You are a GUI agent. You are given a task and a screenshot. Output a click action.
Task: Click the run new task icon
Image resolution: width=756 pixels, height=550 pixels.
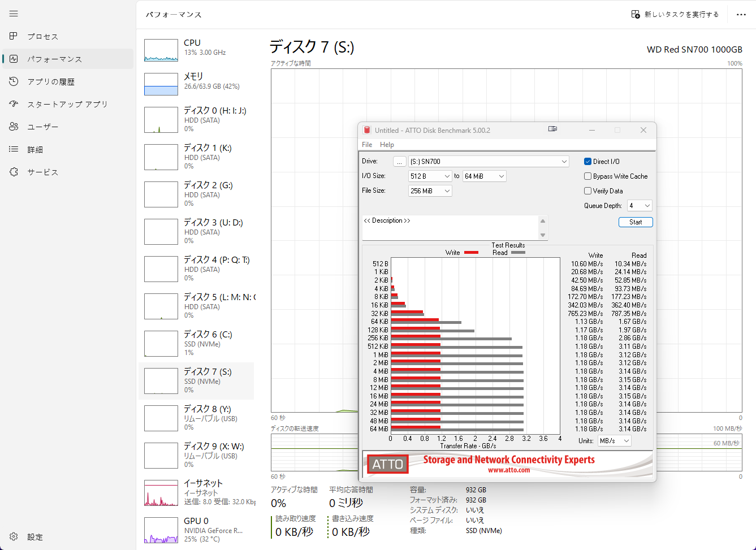coord(636,14)
